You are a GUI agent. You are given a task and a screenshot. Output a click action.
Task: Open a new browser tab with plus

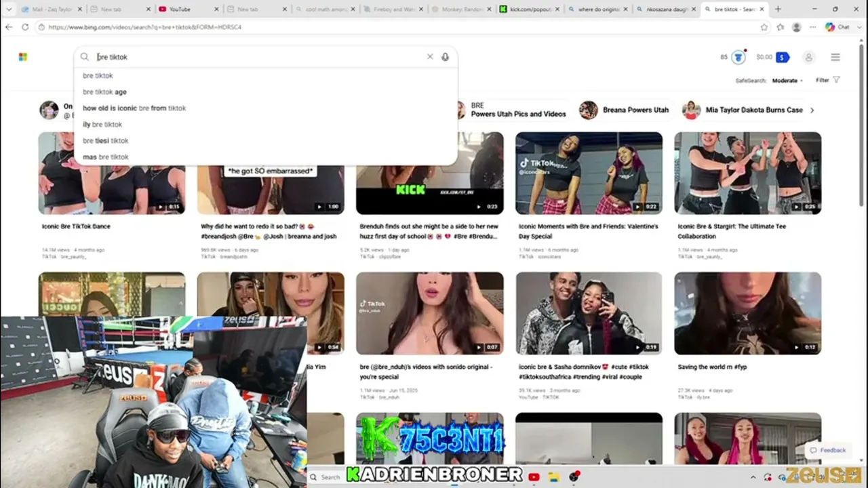coord(778,9)
